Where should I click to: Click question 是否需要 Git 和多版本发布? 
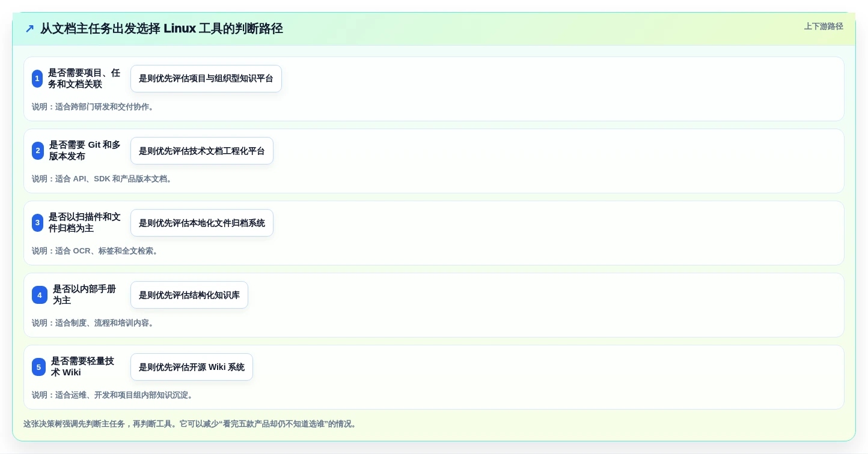[85, 151]
